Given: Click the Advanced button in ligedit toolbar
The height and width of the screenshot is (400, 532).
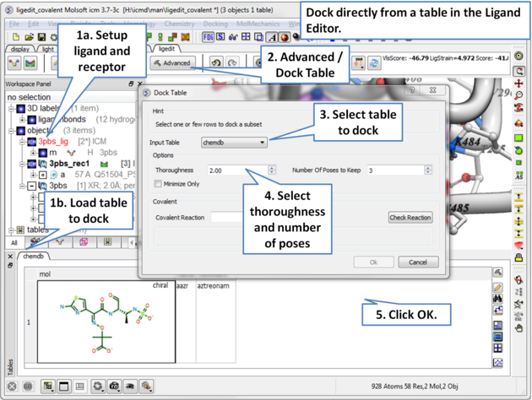Looking at the screenshot, I should tap(172, 63).
